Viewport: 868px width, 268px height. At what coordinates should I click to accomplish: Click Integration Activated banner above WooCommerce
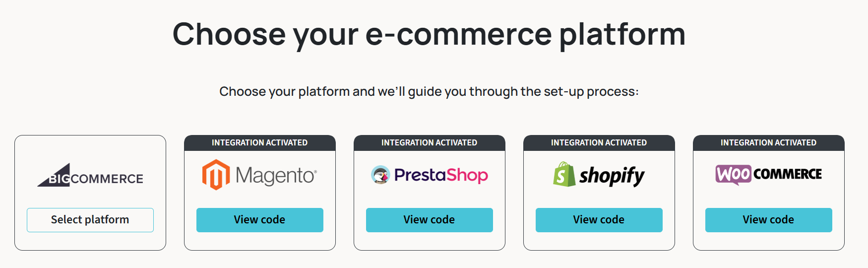pos(768,143)
